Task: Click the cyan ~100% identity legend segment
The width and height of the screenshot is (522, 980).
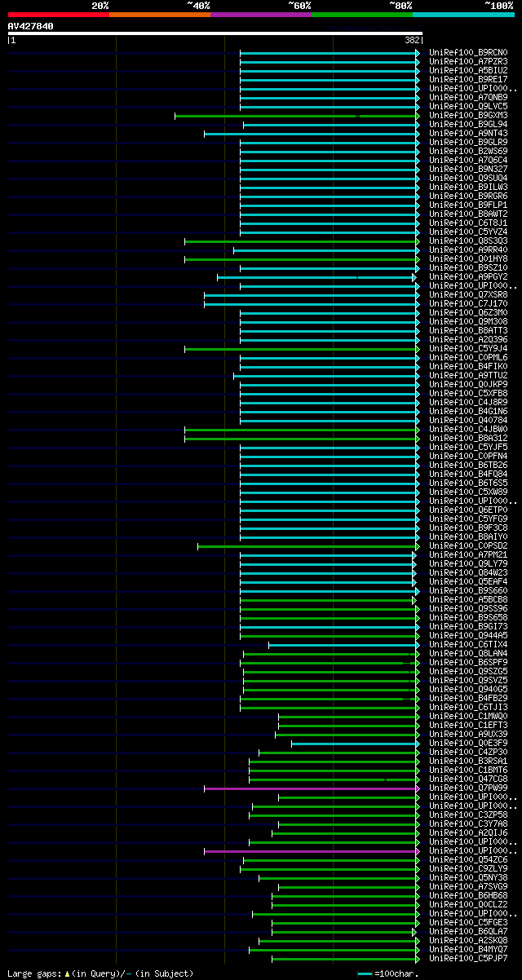Action: 463,14
